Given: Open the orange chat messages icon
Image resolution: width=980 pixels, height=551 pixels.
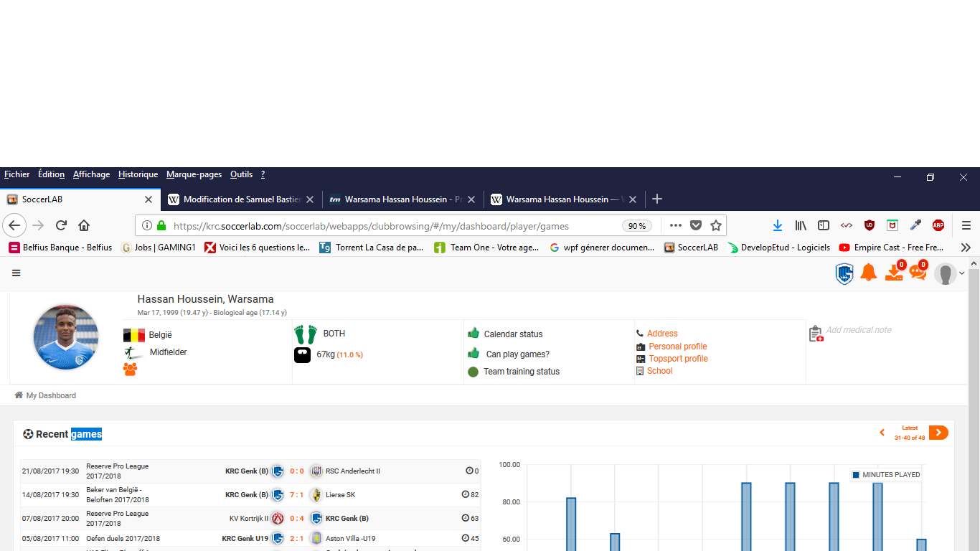Looking at the screenshot, I should pos(918,271).
